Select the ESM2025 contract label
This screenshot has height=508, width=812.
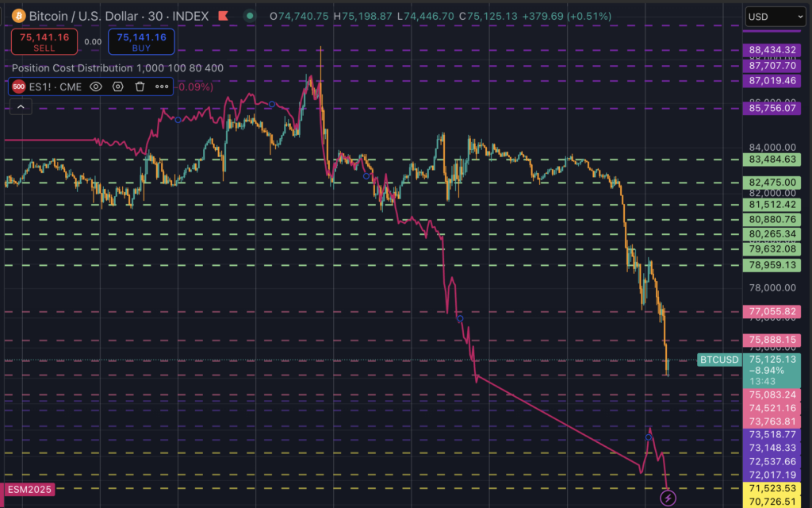(29, 490)
